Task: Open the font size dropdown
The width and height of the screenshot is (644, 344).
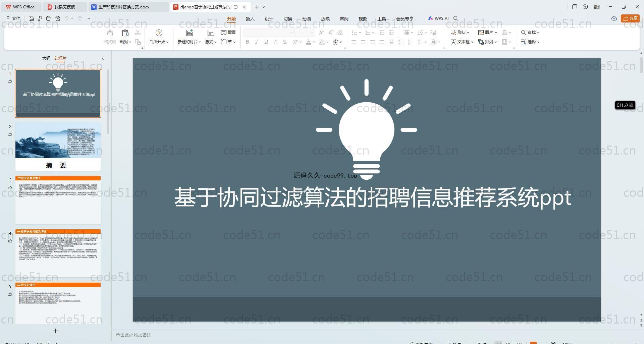Action: point(312,33)
